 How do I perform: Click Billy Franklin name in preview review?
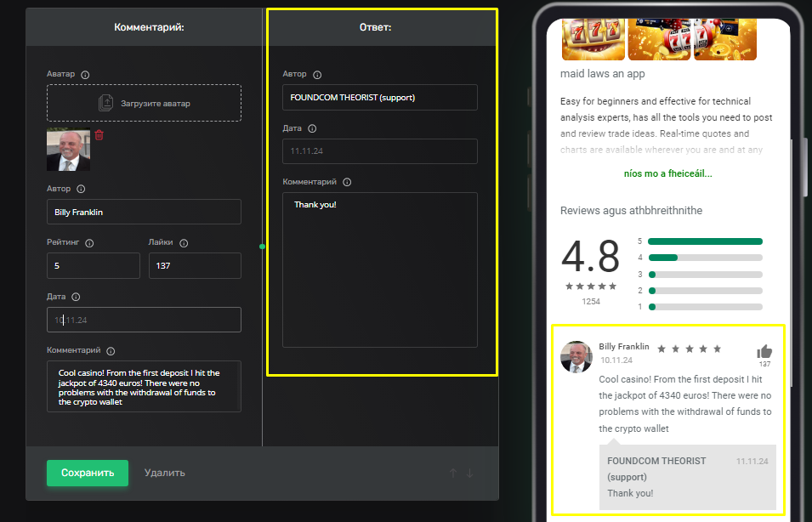624,347
